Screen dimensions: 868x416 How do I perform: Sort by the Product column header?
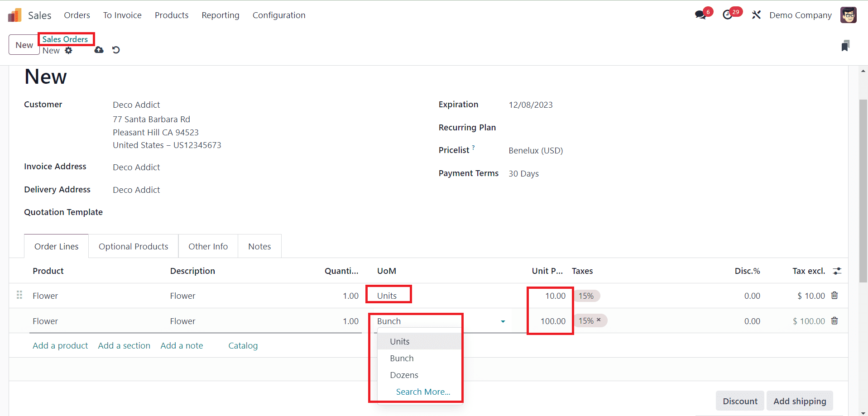tap(48, 271)
